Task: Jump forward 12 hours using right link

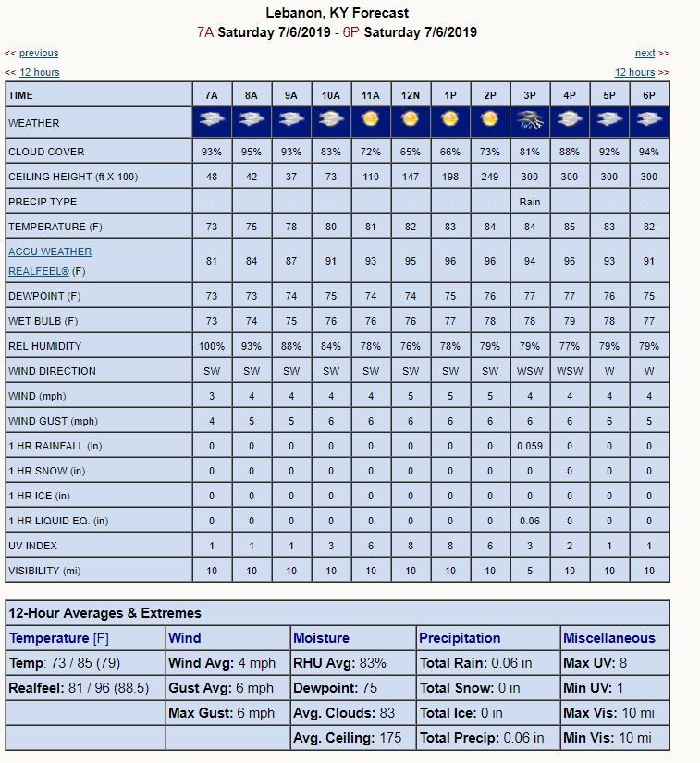Action: [x=634, y=72]
